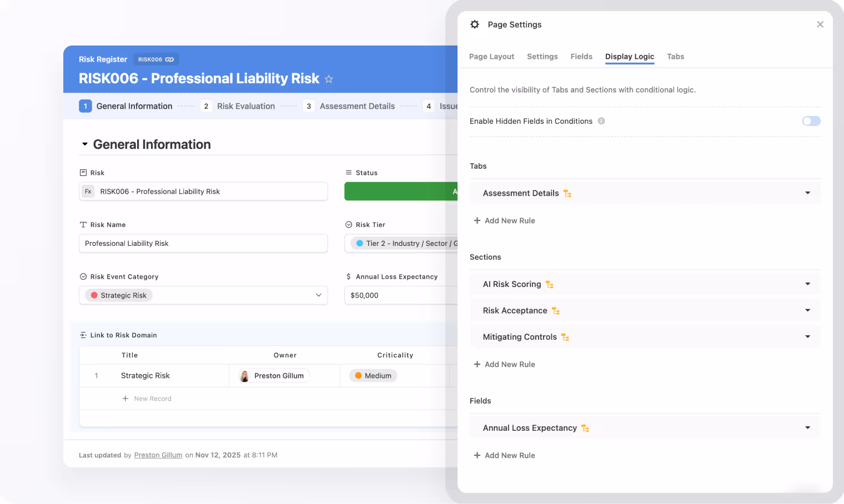Image resolution: width=844 pixels, height=504 pixels.
Task: Click the green Status bar
Action: [401, 191]
